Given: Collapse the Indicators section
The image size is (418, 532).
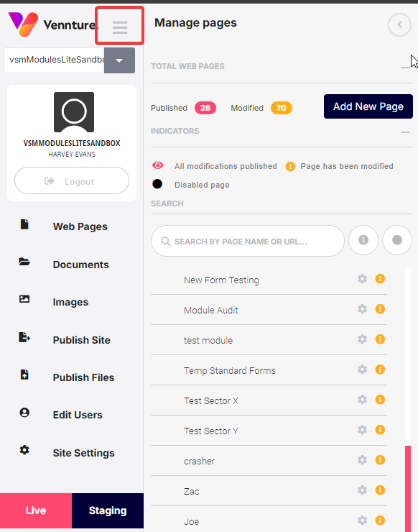Looking at the screenshot, I should (406, 132).
